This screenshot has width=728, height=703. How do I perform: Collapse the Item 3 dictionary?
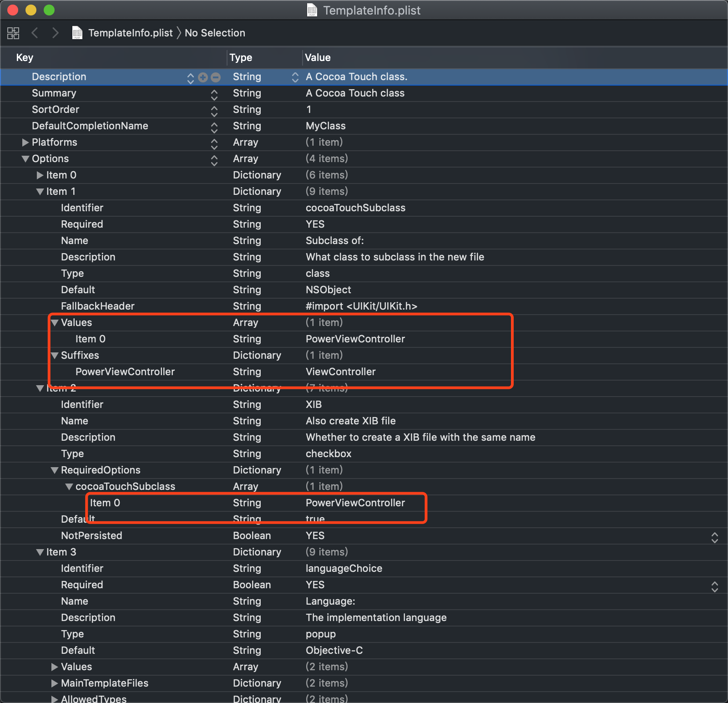pos(40,552)
